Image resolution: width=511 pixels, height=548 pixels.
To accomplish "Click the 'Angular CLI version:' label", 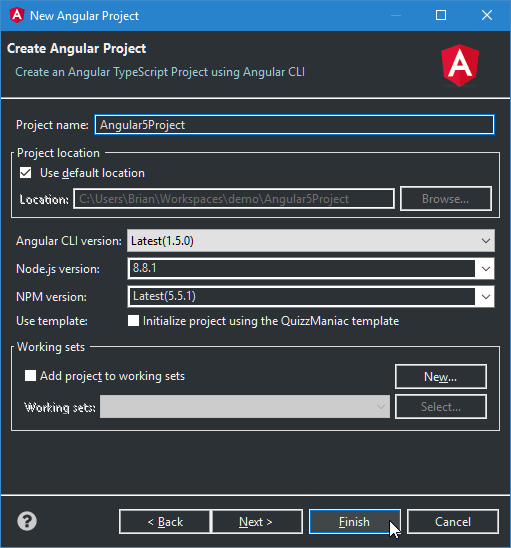I will point(69,241).
